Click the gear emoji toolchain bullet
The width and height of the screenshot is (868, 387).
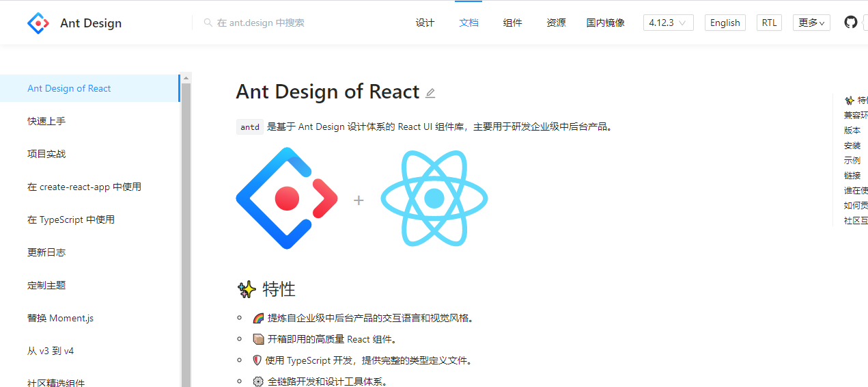point(258,382)
